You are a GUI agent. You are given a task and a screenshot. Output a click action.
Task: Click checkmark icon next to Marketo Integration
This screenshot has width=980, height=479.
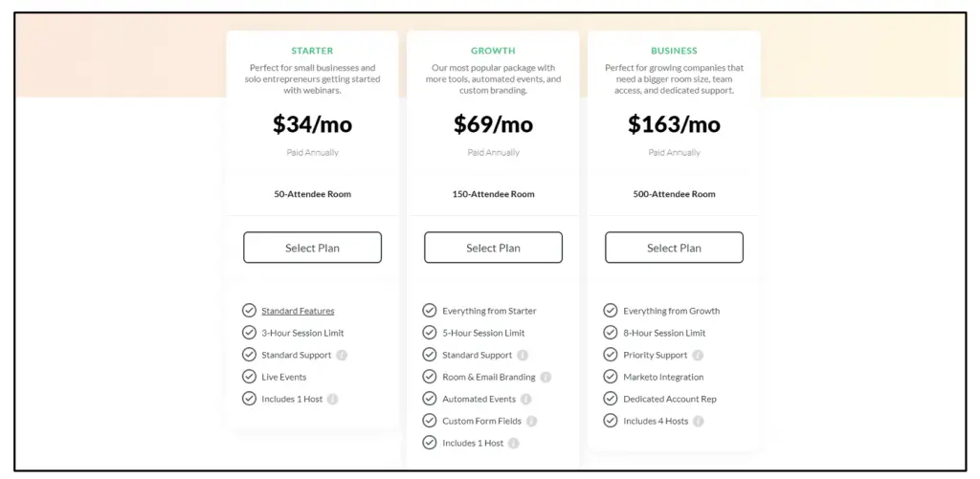(611, 377)
